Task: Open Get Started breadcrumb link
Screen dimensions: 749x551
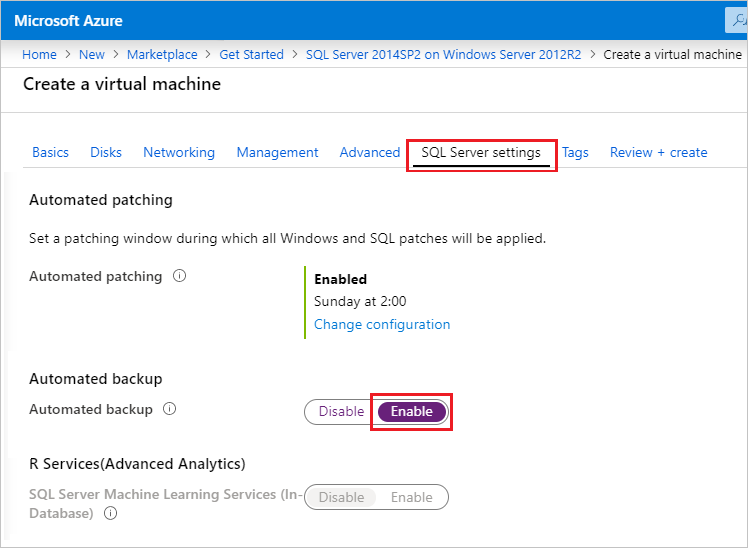Action: coord(251,54)
